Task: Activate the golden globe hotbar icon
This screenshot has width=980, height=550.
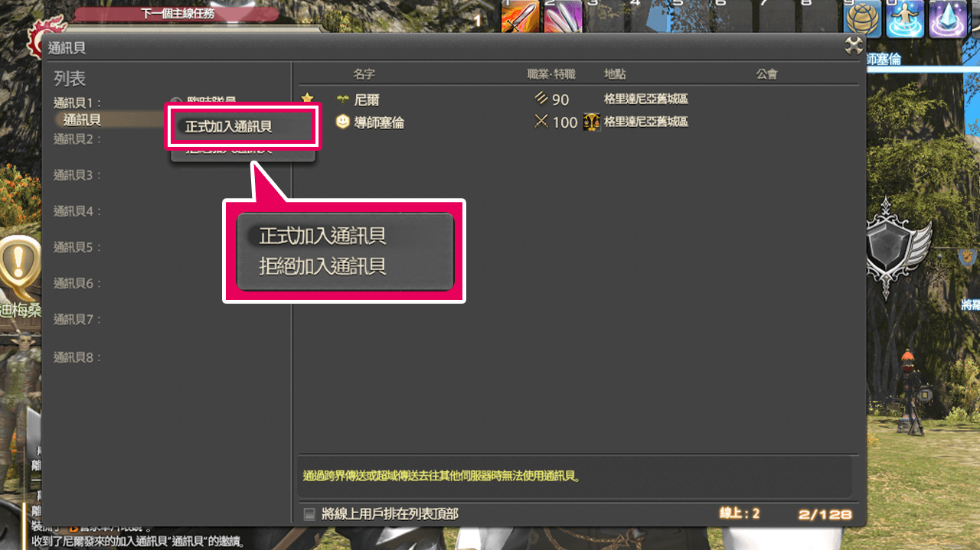Action: pos(863,19)
